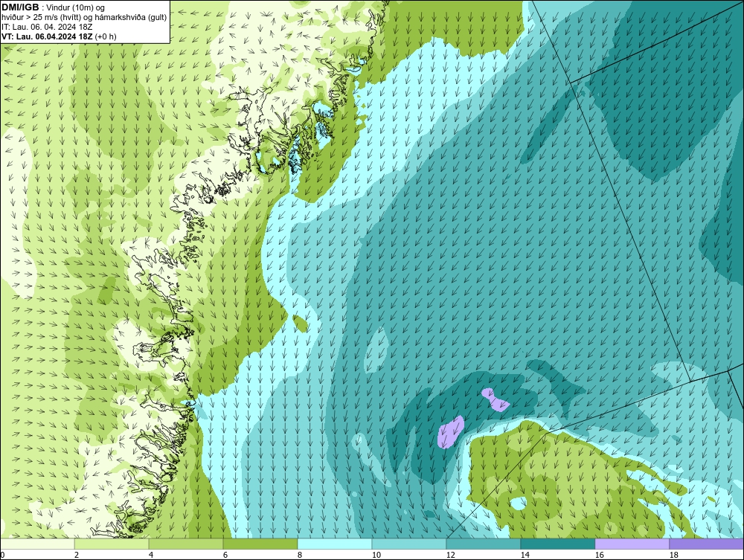
Task: Click the lavender 16–18 m/s legend swatch
Action: [x=632, y=544]
